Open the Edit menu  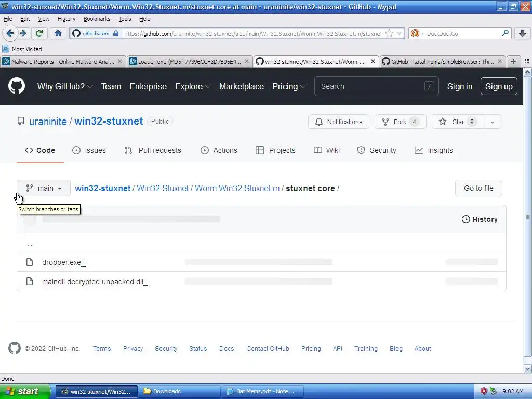pos(25,19)
